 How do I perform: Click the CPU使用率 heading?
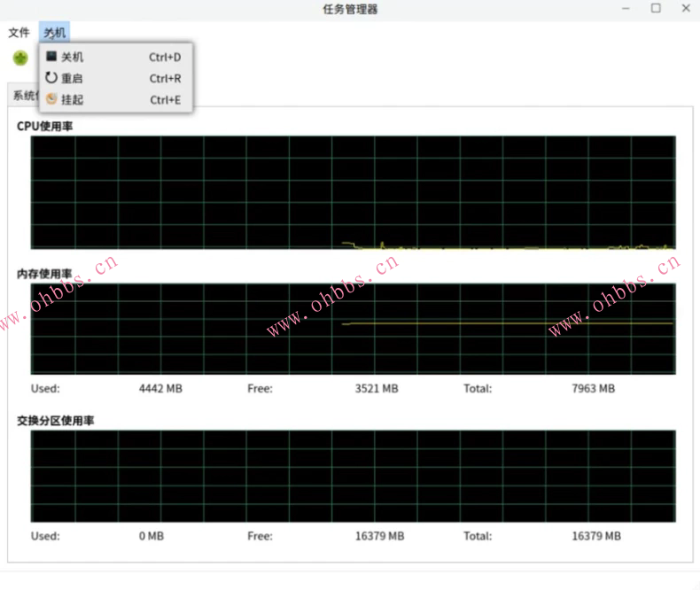[x=44, y=127]
